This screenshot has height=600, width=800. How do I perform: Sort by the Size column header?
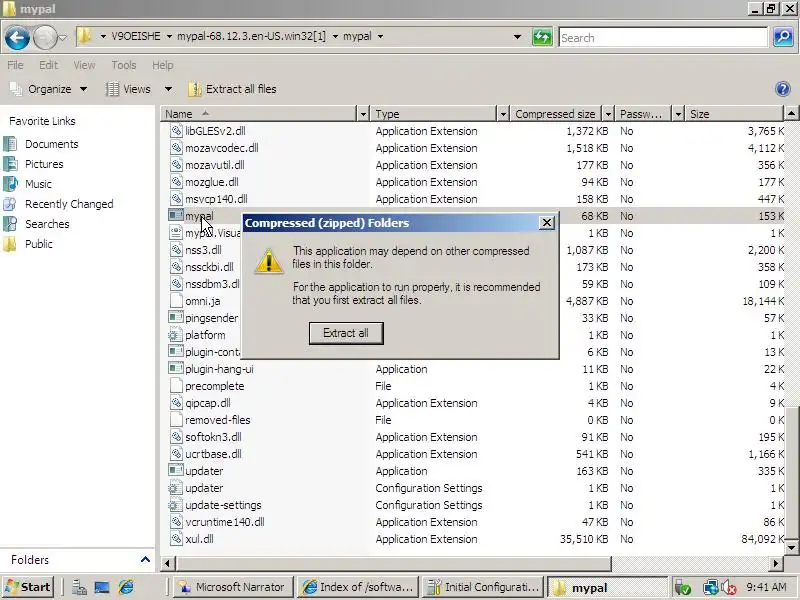click(734, 114)
